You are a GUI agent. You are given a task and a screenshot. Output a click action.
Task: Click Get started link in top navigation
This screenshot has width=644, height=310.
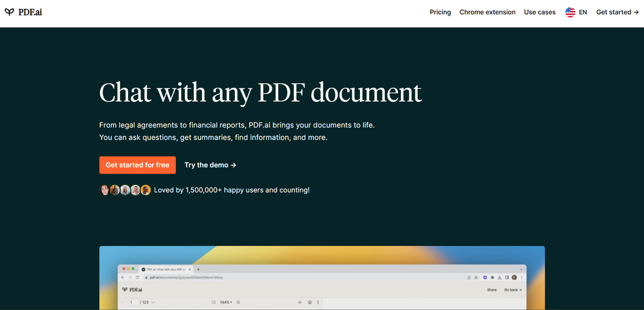click(618, 12)
